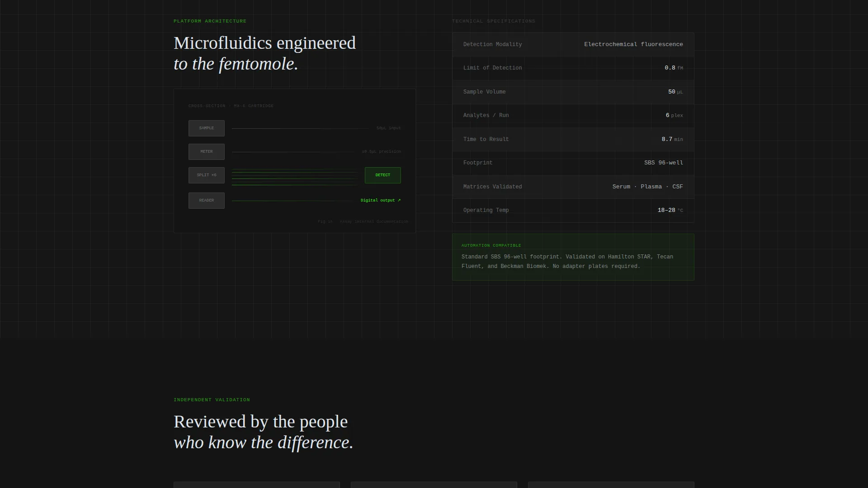The width and height of the screenshot is (868, 488).
Task: Select the Operating Temp row
Action: click(573, 211)
